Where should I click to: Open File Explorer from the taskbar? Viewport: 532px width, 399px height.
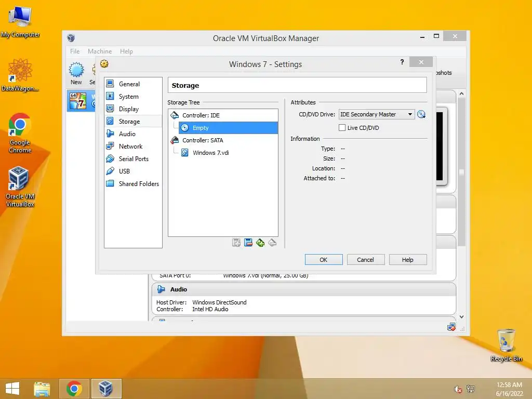pos(42,389)
